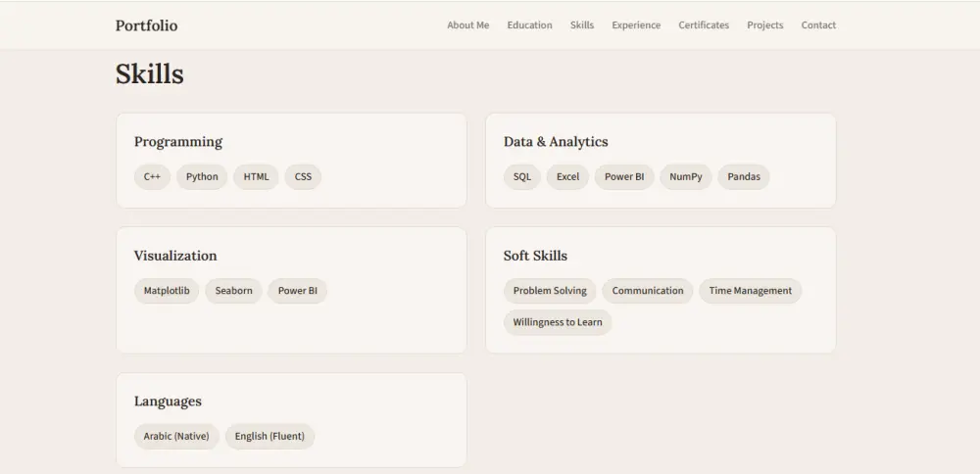
Task: Click the Seaborn skill tag
Action: 233,291
